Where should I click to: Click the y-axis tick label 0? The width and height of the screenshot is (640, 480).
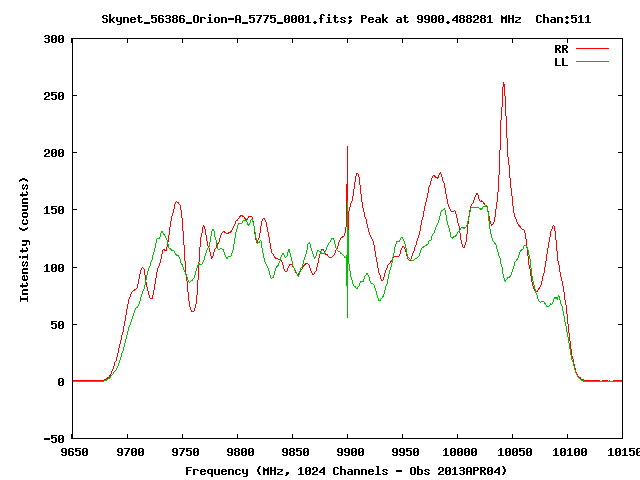tap(61, 382)
